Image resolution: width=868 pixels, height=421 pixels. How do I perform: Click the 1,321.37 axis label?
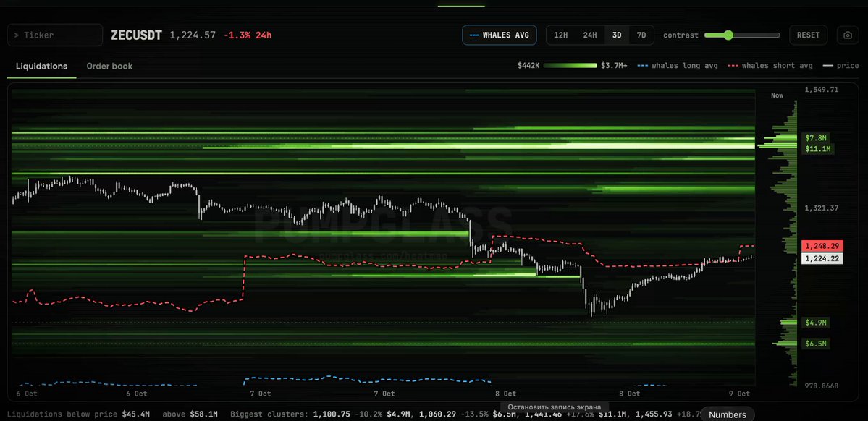pos(822,208)
